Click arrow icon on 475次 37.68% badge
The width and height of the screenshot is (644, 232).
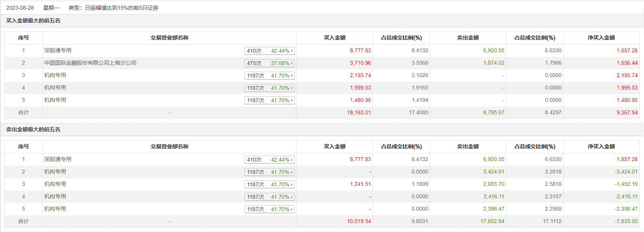point(292,63)
